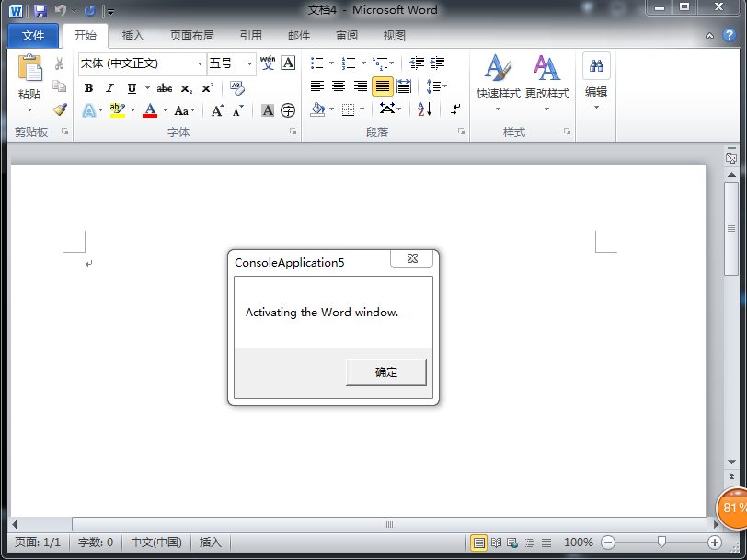Open the Change Case (Aa) dropdown

(184, 110)
